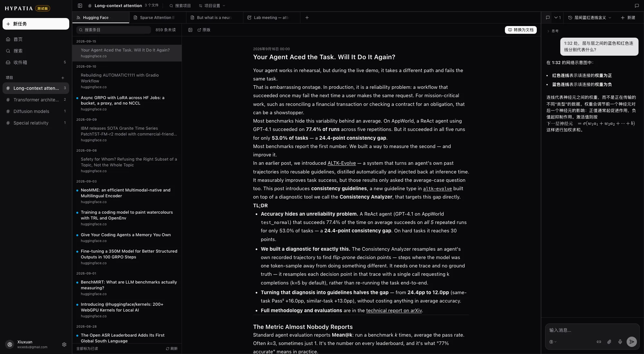Focus the 输入消息 message input

pos(592,330)
